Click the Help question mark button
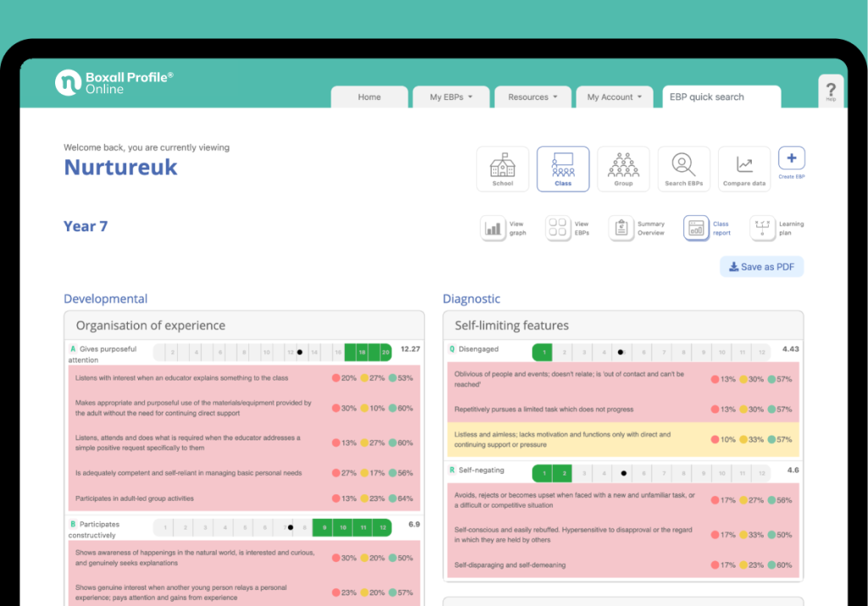The height and width of the screenshot is (606, 868). click(831, 91)
